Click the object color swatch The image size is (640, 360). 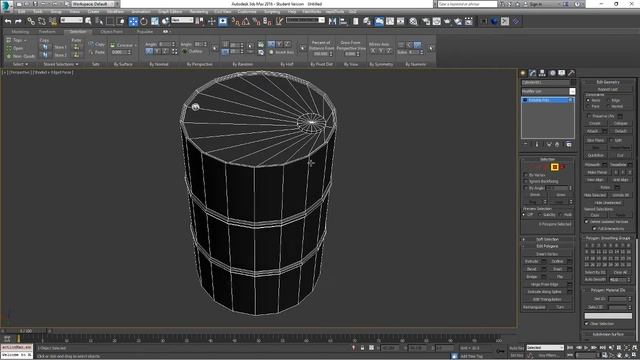(x=573, y=82)
